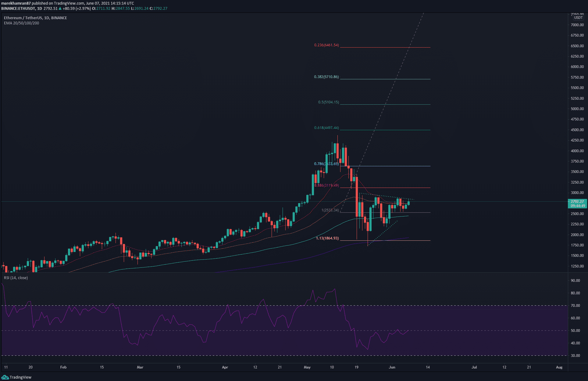
Task: Select the 0.236 (6461.54) Fibonacci label
Action: tap(326, 45)
